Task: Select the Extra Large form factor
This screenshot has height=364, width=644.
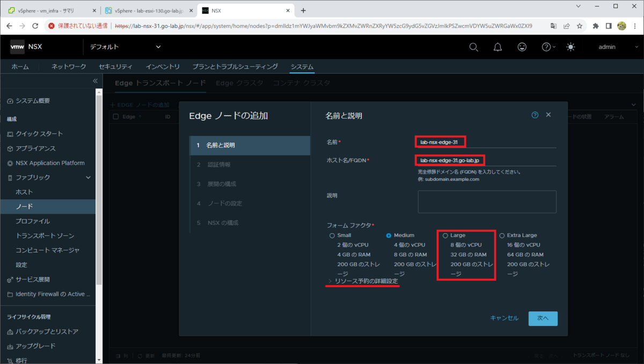Action: click(502, 235)
